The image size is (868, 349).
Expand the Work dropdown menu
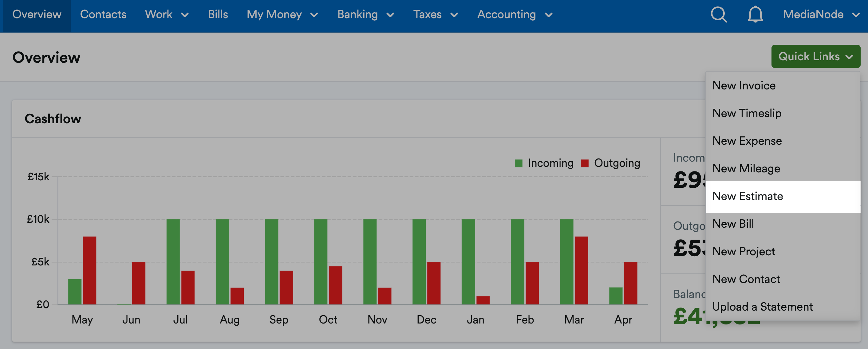[167, 14]
